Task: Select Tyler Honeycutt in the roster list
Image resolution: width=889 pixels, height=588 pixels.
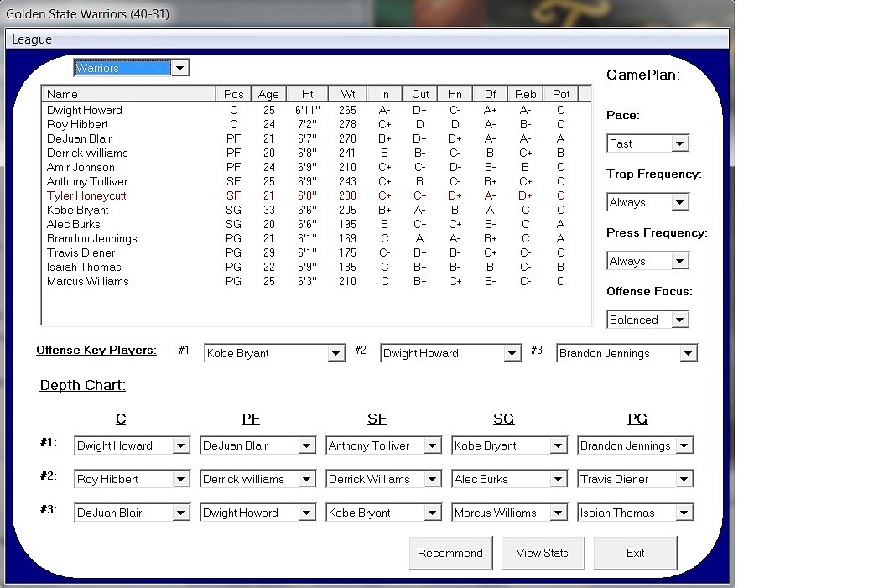Action: (316, 195)
